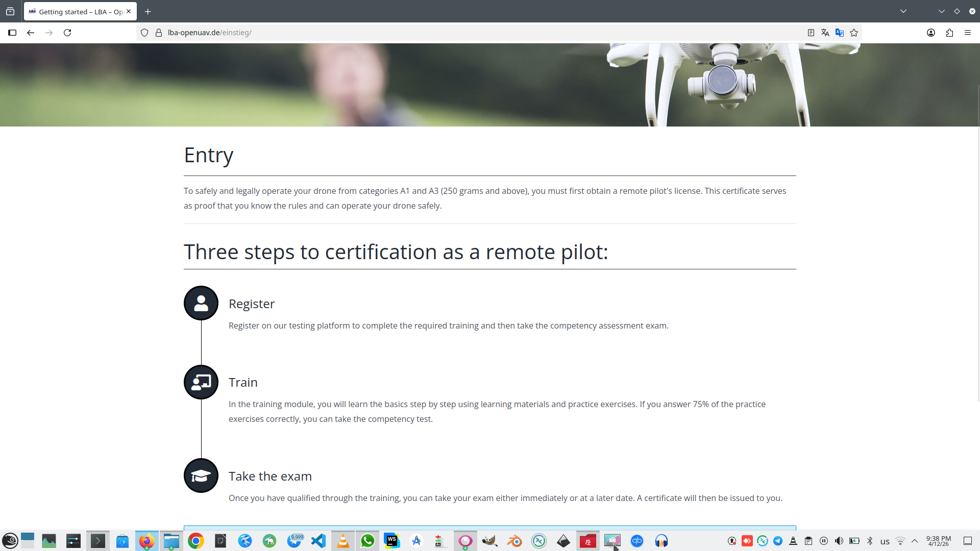Open Firefox hamburger application menu

coord(968,33)
